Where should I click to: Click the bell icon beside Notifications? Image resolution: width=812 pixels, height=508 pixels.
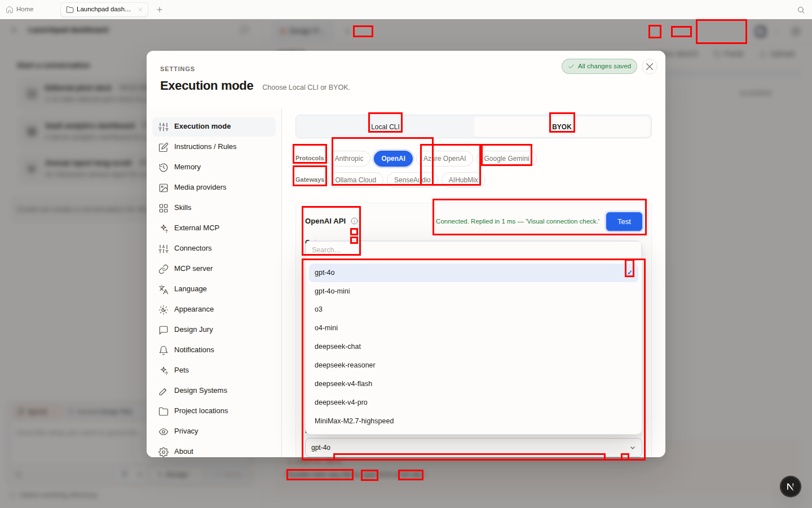(164, 350)
